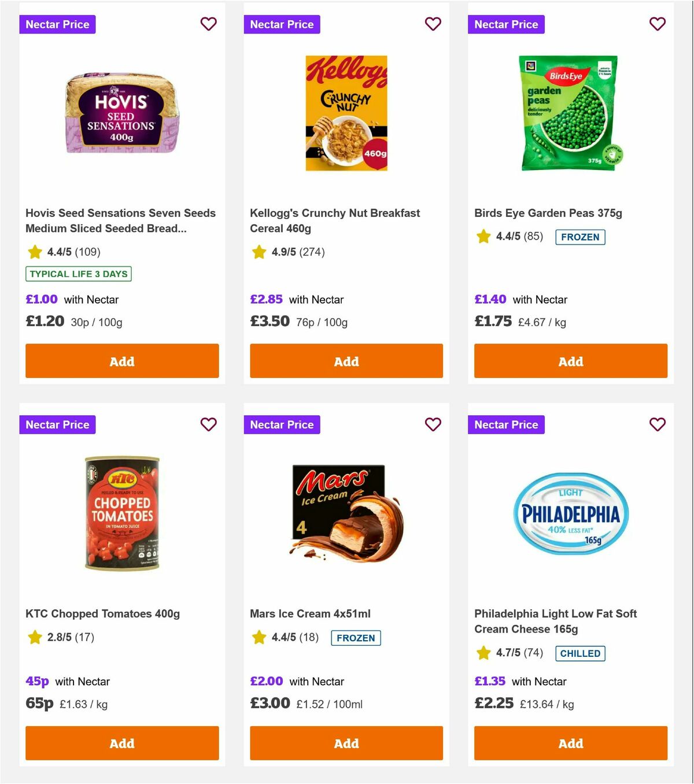The image size is (694, 784).
Task: Open the Birds Eye Garden Peas product page
Action: (548, 213)
